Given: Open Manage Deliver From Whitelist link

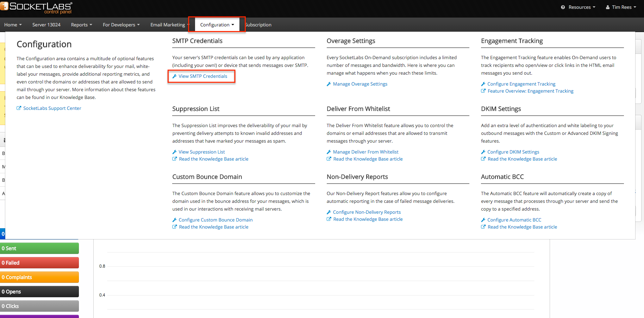Looking at the screenshot, I should pyautogui.click(x=366, y=152).
